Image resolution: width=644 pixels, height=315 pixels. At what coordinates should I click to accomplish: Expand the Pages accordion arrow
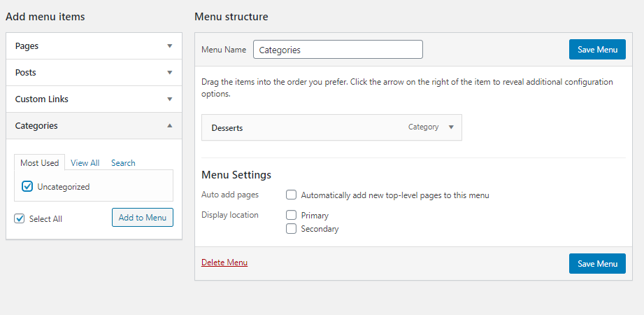point(169,46)
